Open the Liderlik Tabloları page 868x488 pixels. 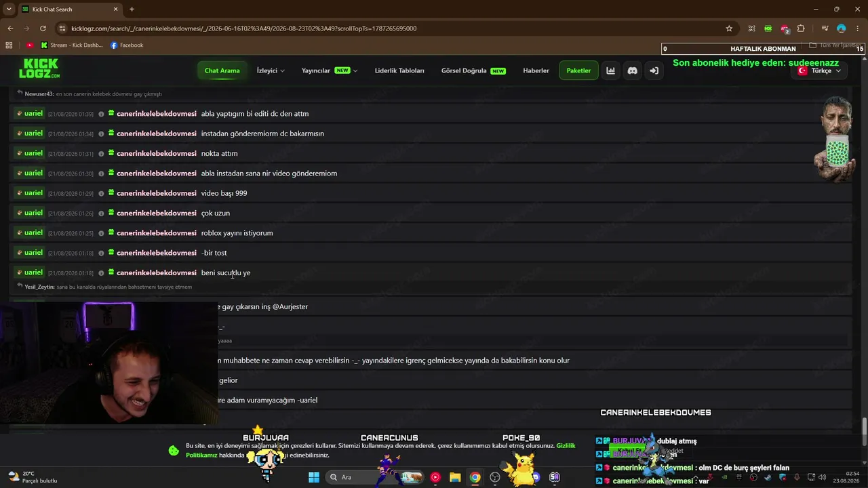click(x=399, y=70)
